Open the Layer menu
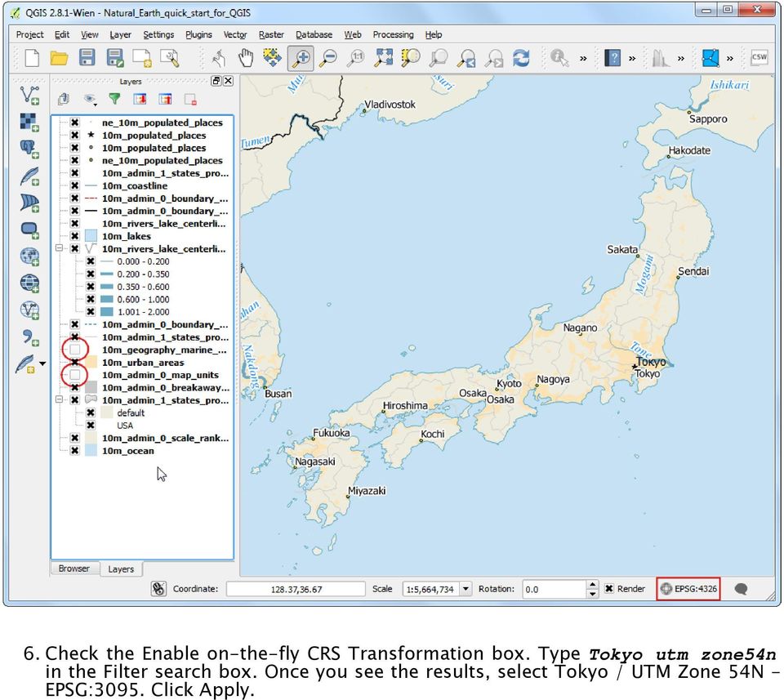This screenshot has width=784, height=700. (120, 34)
